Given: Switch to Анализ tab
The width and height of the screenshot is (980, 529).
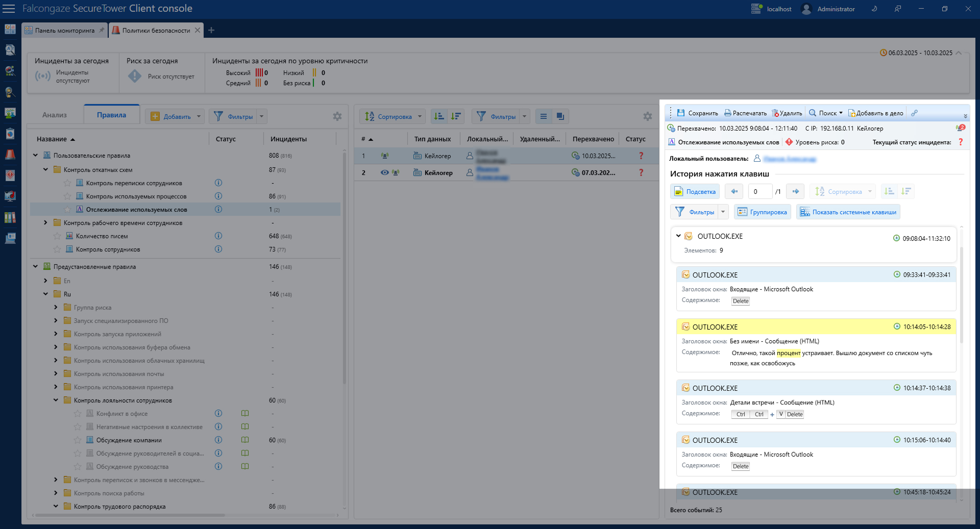Looking at the screenshot, I should coord(55,115).
